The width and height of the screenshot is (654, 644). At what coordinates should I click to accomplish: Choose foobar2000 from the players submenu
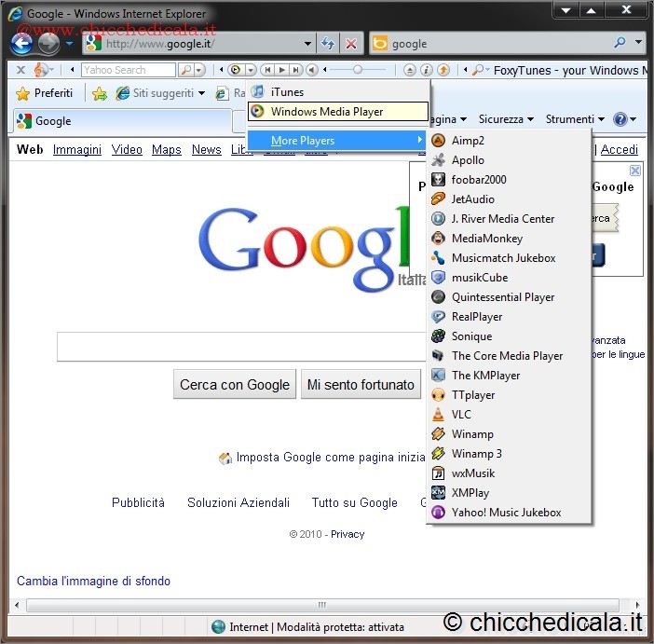click(479, 180)
